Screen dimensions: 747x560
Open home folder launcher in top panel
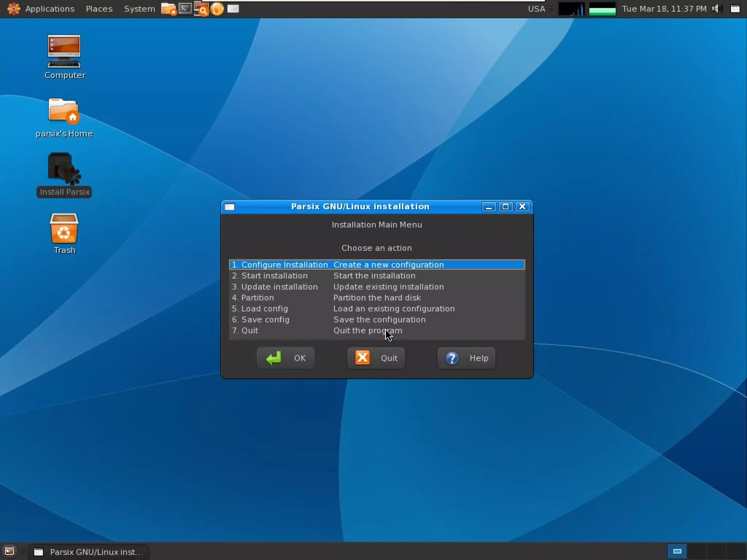click(x=169, y=8)
